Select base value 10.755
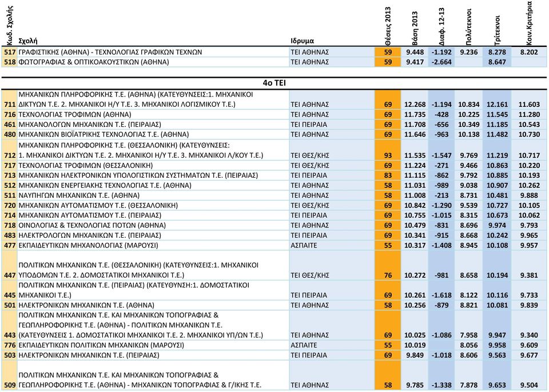 click(x=415, y=215)
